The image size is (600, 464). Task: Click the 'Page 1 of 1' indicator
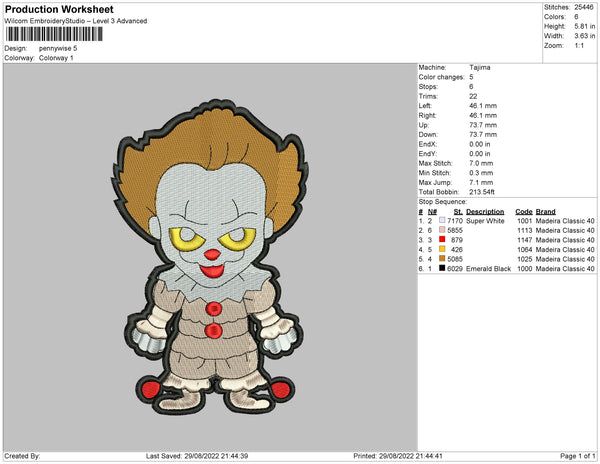tap(577, 456)
